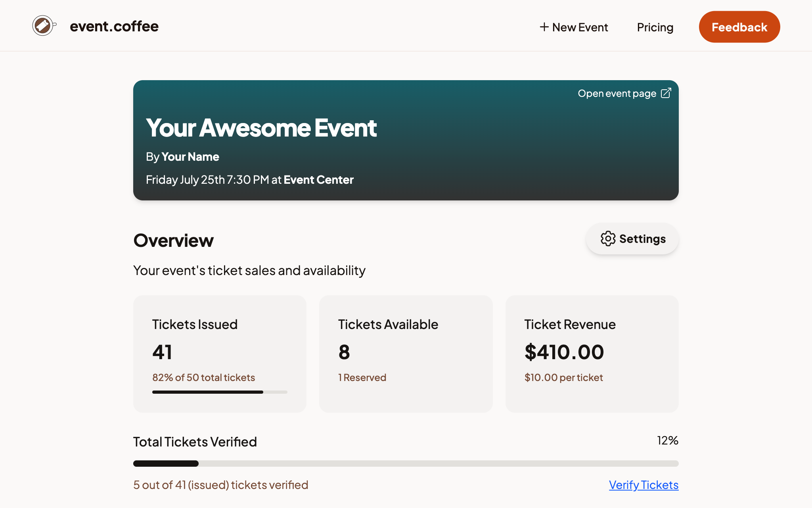Click the 12% verified percentage label

pos(667,440)
